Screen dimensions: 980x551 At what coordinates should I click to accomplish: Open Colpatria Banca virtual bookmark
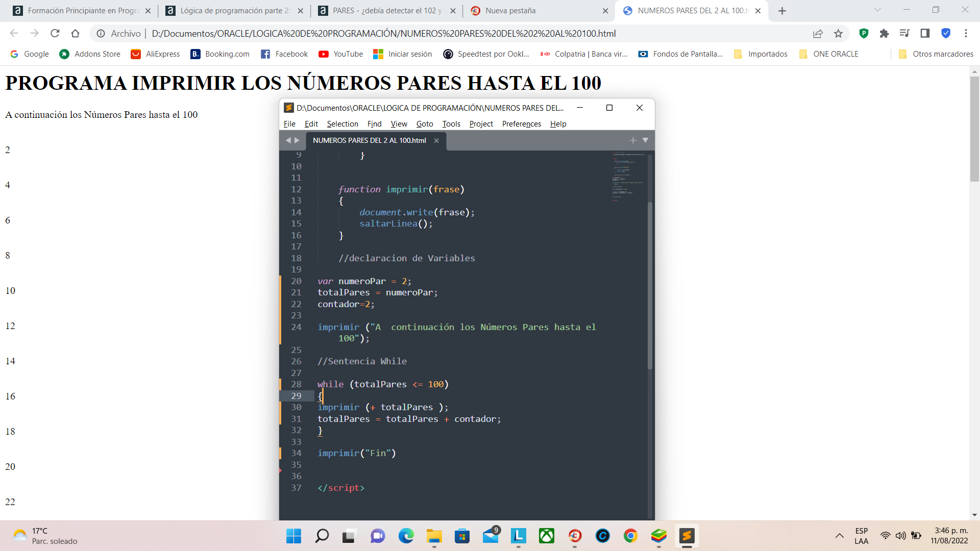pos(584,54)
